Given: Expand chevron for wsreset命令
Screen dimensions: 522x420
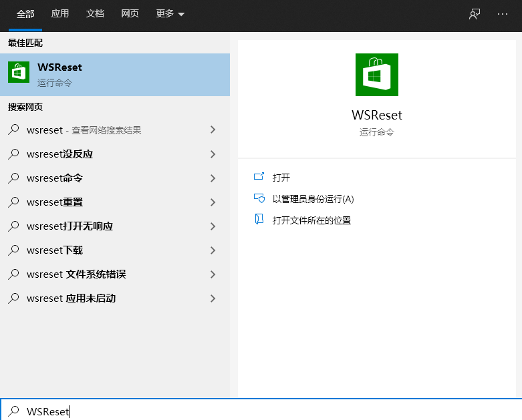Looking at the screenshot, I should [x=213, y=178].
